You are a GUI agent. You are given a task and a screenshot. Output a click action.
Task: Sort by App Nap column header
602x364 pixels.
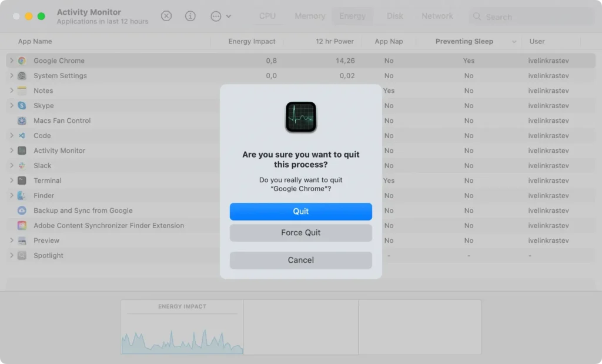click(x=389, y=42)
